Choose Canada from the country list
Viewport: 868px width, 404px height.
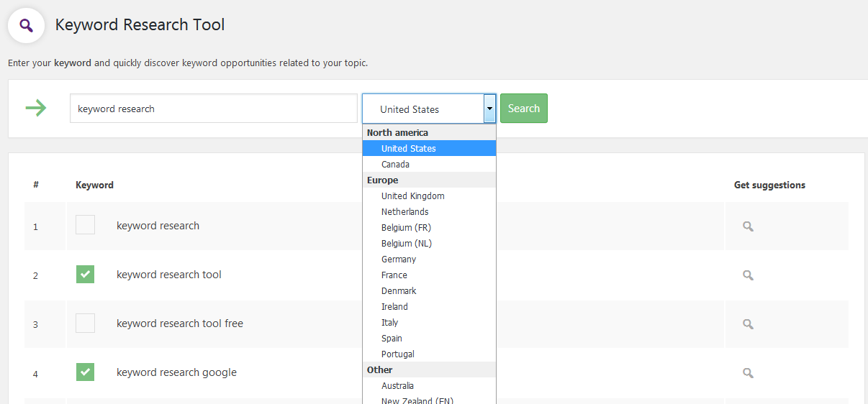pyautogui.click(x=395, y=165)
